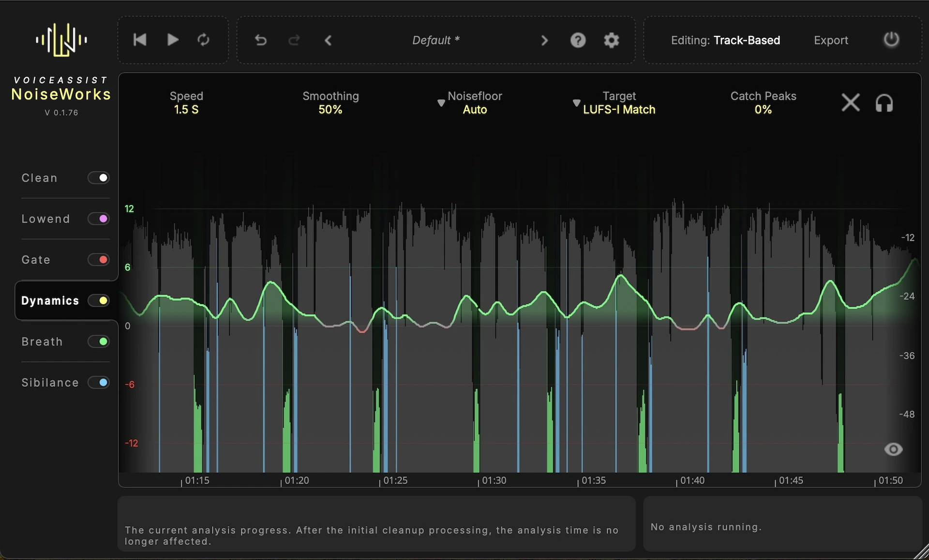Click the Smoothing 50% value

pyautogui.click(x=330, y=110)
